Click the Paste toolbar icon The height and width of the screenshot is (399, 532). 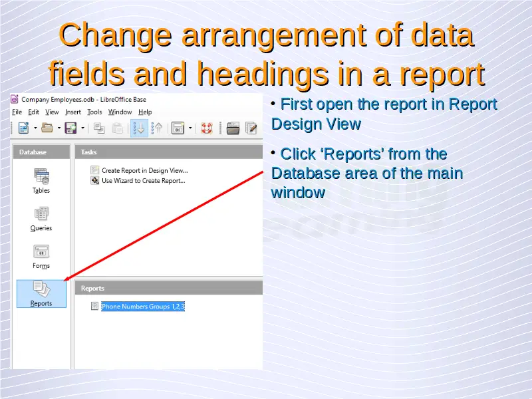click(x=118, y=128)
